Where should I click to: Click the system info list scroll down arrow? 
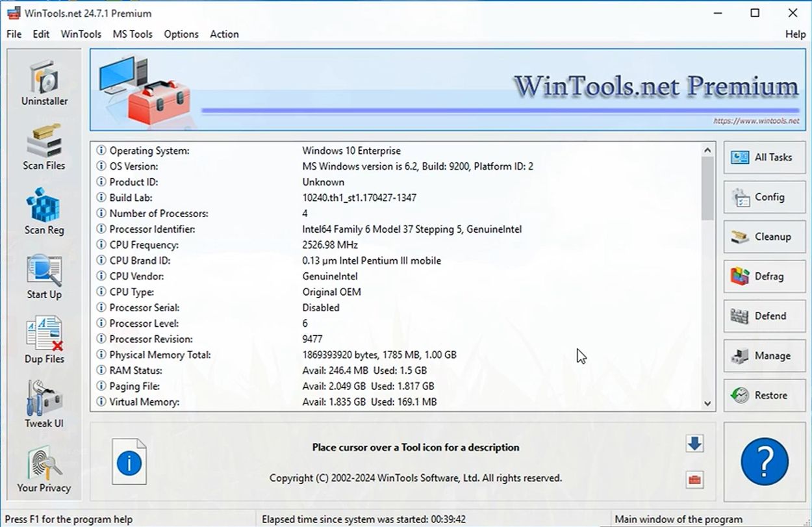coord(707,404)
